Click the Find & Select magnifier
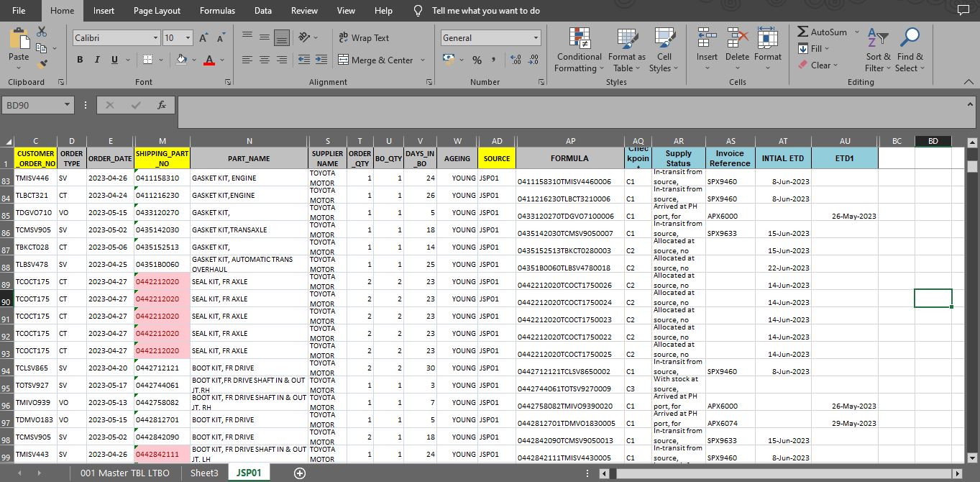 [910, 50]
